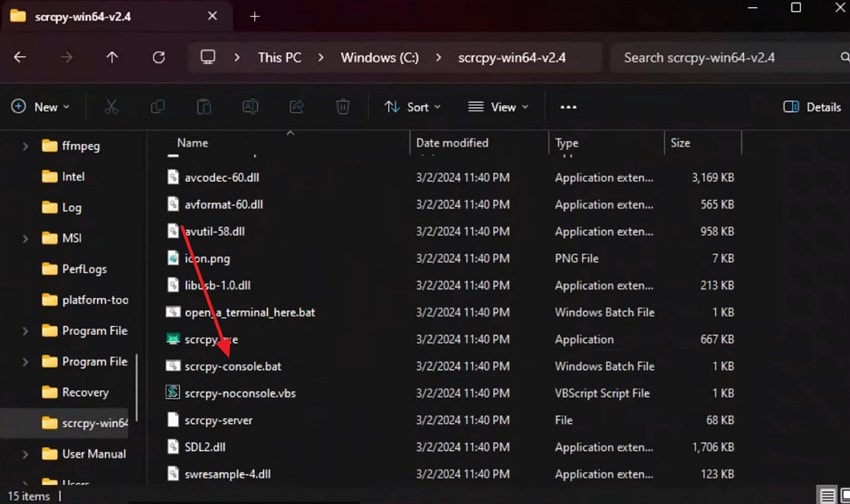Click the Cut scissors icon

[111, 107]
